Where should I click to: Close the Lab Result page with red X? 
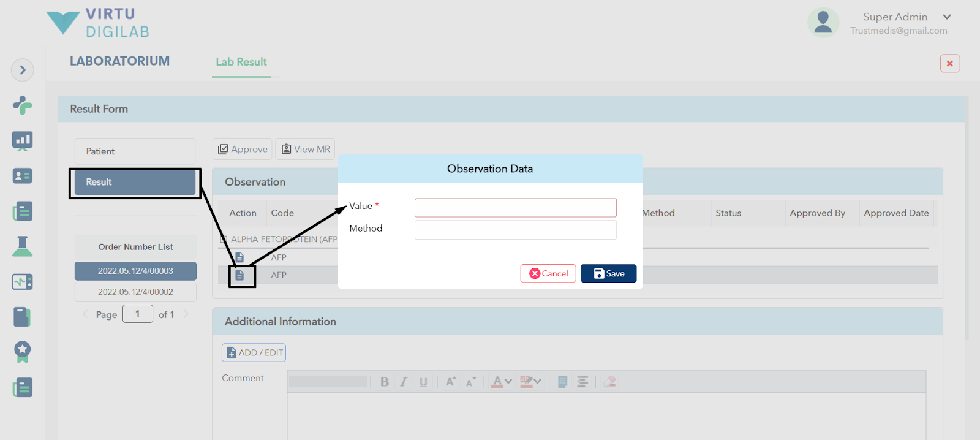950,63
